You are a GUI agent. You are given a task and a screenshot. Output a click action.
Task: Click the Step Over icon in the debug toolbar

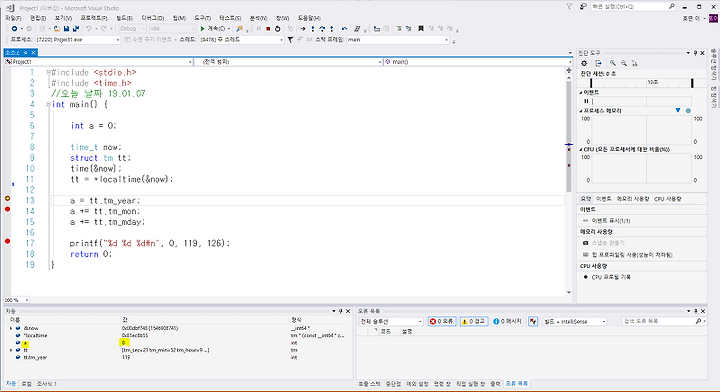322,28
